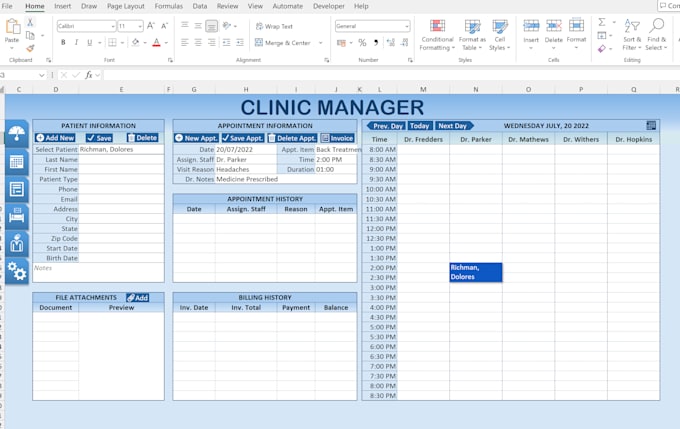The width and height of the screenshot is (680, 429).
Task: Open Conditional Formatting menu
Action: point(437,35)
